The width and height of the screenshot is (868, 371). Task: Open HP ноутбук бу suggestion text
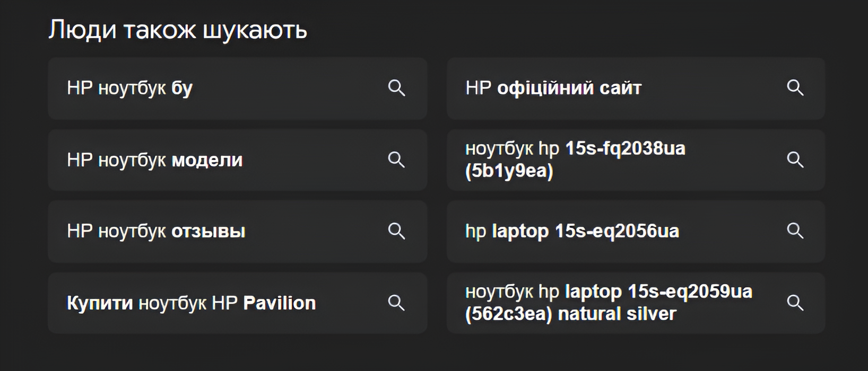click(129, 89)
